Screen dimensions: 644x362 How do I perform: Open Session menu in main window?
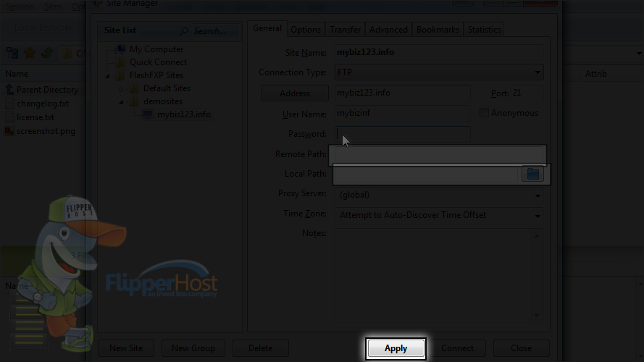coord(20,7)
